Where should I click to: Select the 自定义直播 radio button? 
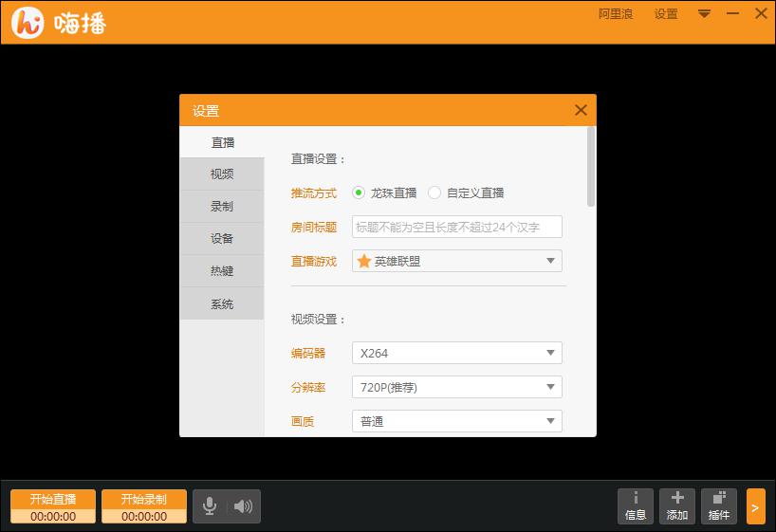434,193
